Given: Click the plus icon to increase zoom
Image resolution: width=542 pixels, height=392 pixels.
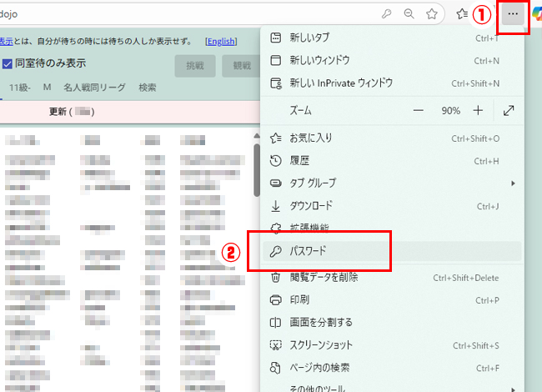Looking at the screenshot, I should [478, 110].
